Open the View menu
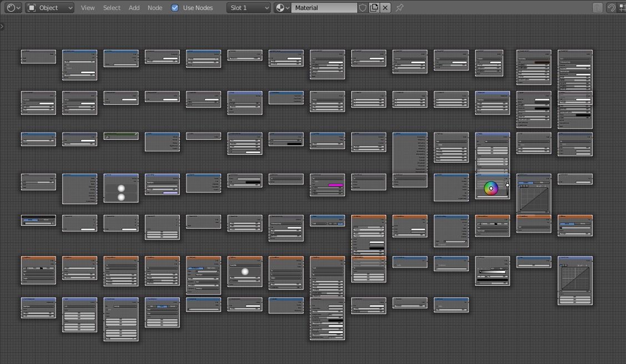This screenshot has width=626, height=364. (x=88, y=8)
